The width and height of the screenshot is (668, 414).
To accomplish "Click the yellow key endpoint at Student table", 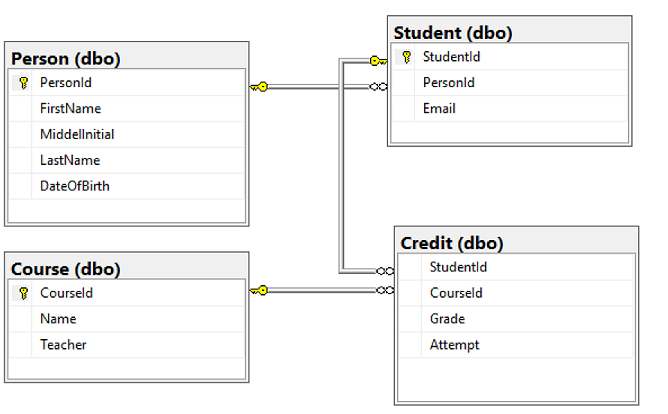I will 377,61.
